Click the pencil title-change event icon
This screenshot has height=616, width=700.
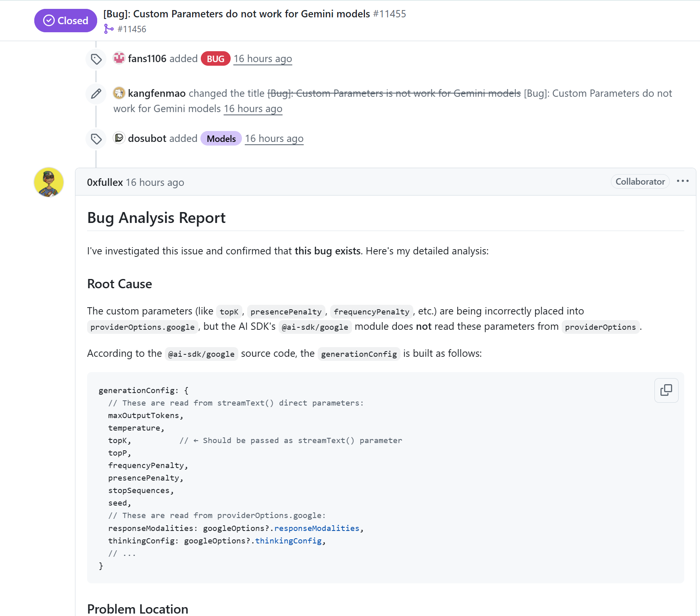tap(96, 94)
